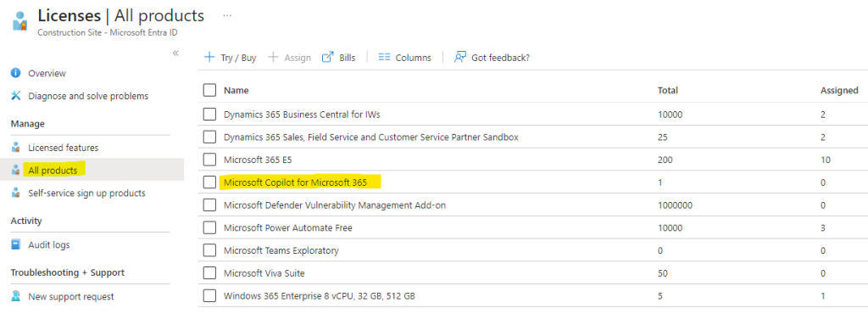
Task: Open Diagnose and solve problems wrench icon
Action: (x=15, y=96)
